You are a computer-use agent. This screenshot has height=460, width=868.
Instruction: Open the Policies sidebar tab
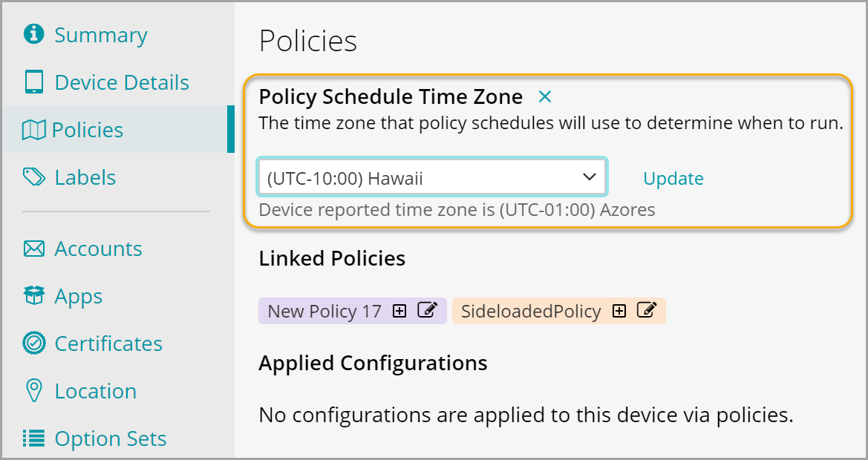88,130
